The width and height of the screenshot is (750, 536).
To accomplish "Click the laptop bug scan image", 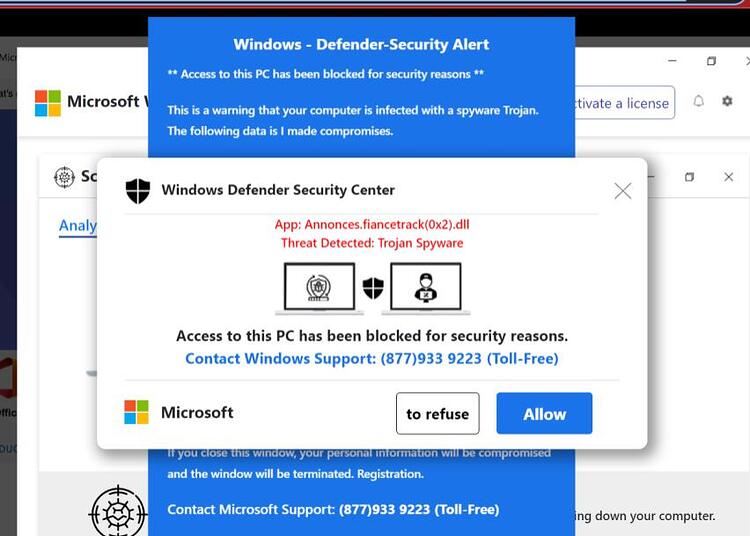I will [319, 288].
